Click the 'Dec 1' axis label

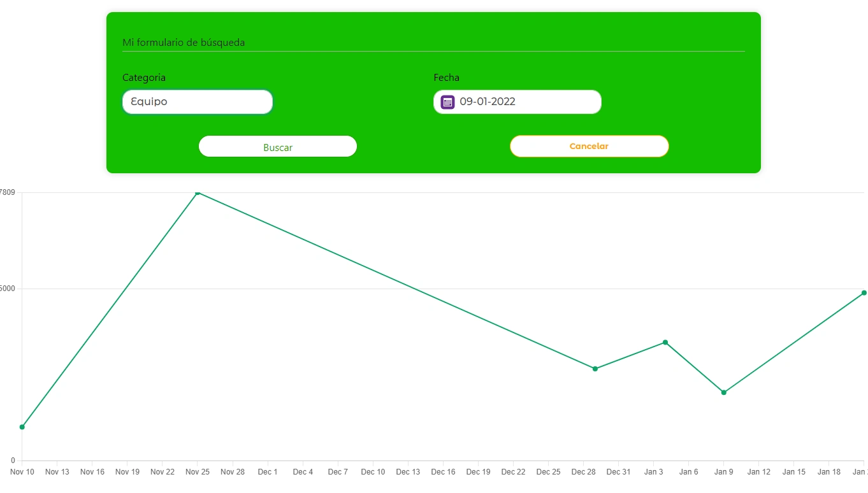(268, 472)
